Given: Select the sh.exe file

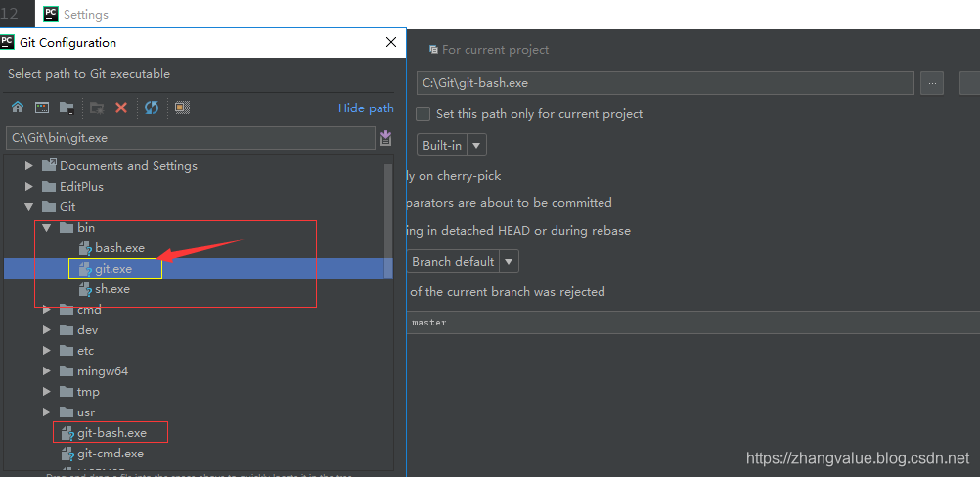Looking at the screenshot, I should (x=105, y=289).
